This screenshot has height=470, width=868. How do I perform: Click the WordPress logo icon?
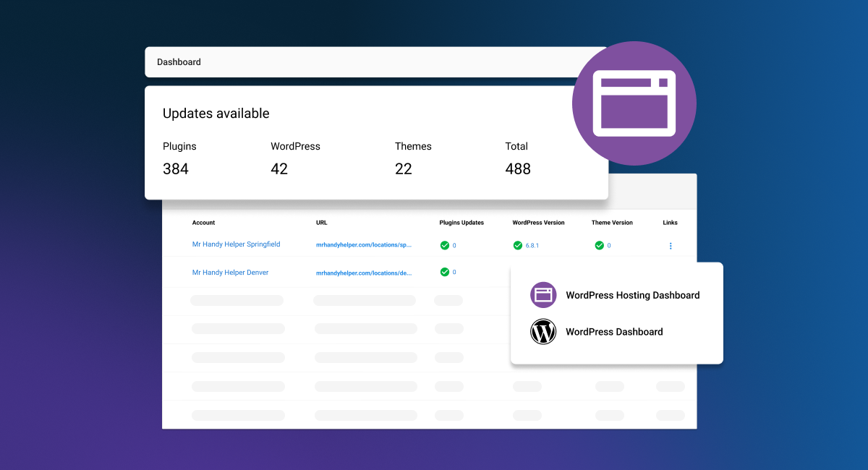point(543,332)
